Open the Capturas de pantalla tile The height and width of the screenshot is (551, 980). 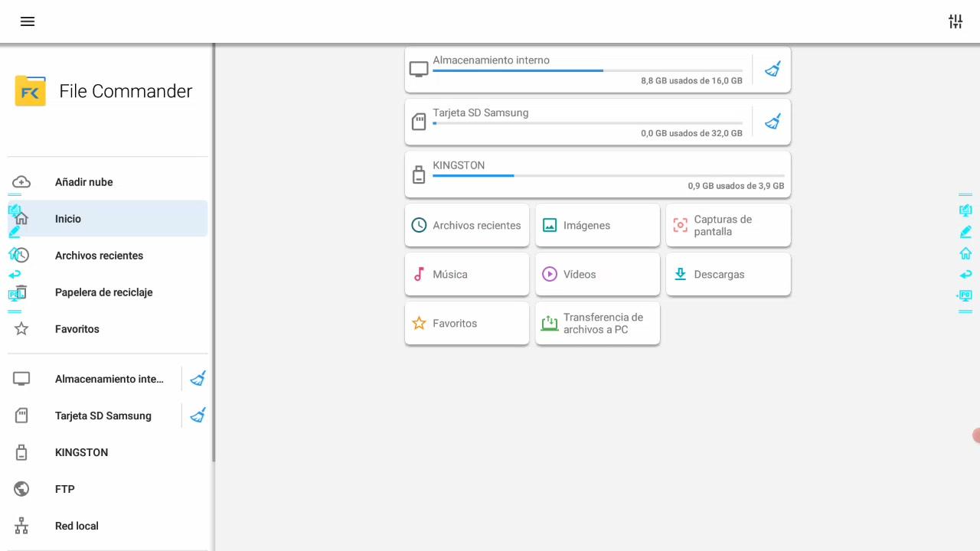[728, 225]
